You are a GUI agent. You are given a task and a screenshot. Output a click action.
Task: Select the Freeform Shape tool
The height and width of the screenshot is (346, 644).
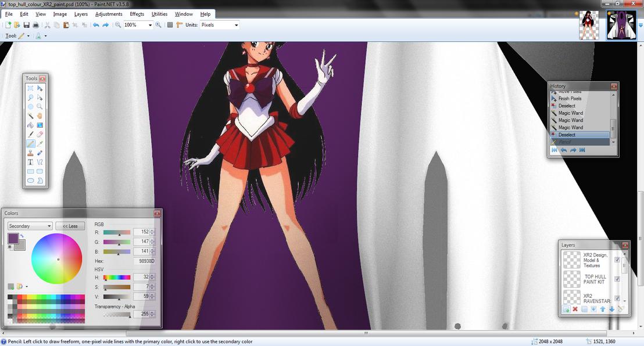tap(40, 181)
